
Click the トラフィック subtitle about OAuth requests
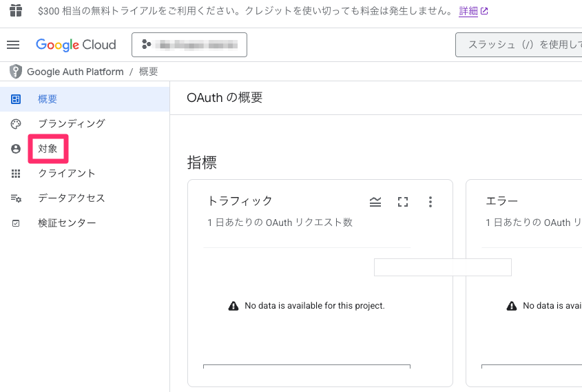(280, 223)
